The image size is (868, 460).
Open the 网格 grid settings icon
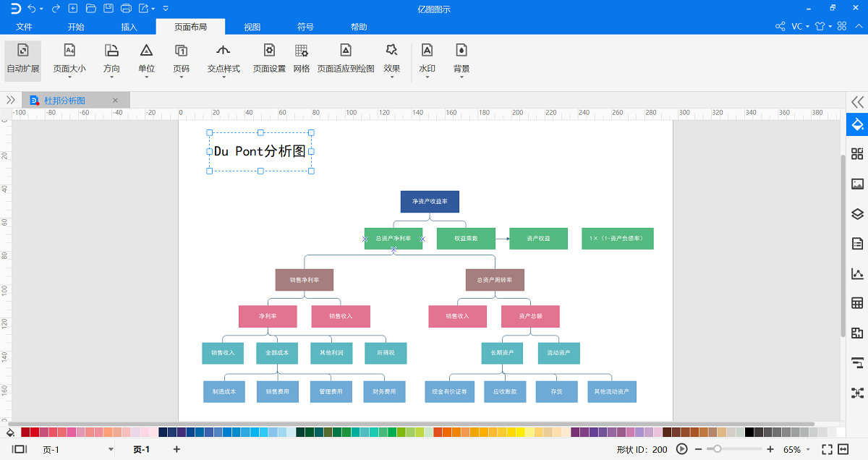pos(302,59)
